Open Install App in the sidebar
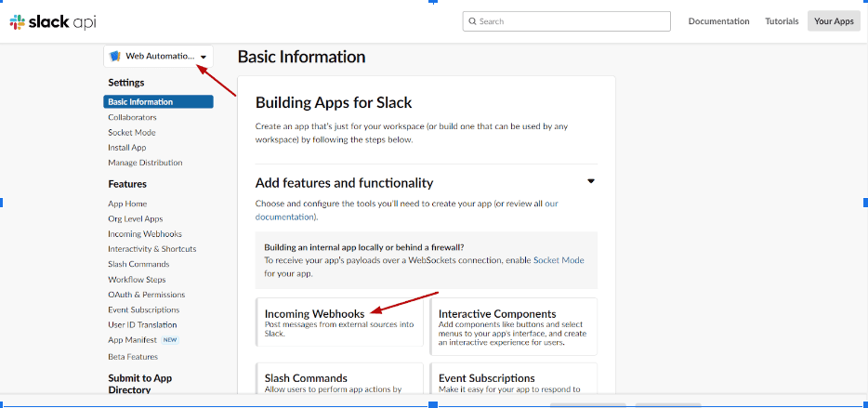Viewport: 868px width, 408px height. coord(127,148)
